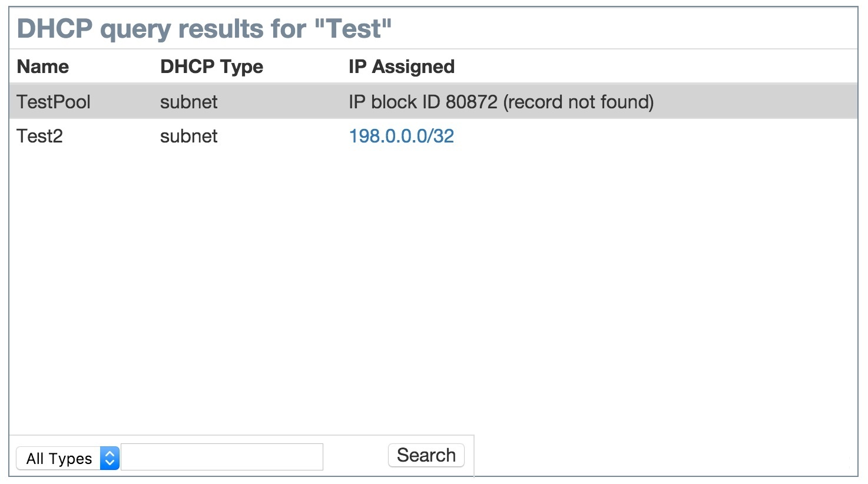Click subnet type in Test2 row
868x484 pixels.
(x=188, y=136)
